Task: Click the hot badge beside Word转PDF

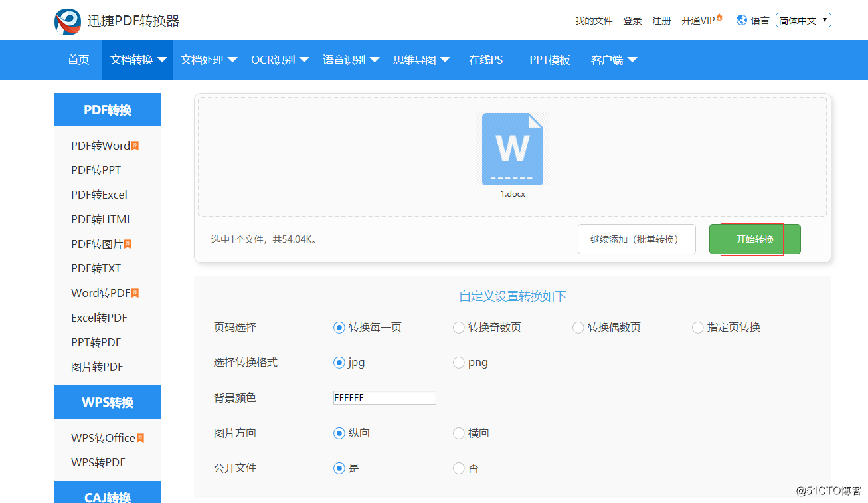Action: tap(135, 293)
